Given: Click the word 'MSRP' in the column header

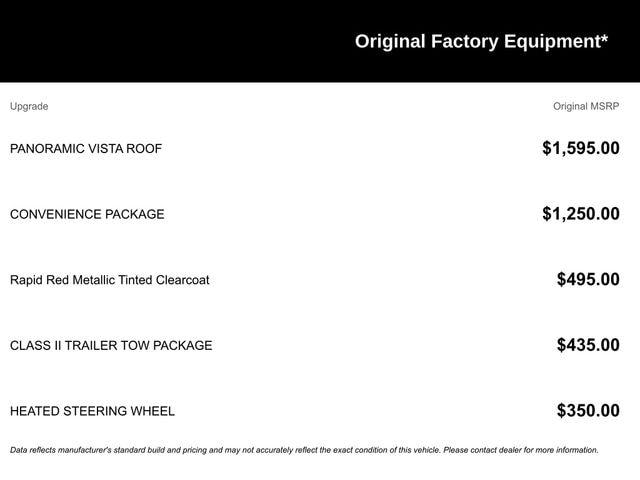Looking at the screenshot, I should pos(603,106).
